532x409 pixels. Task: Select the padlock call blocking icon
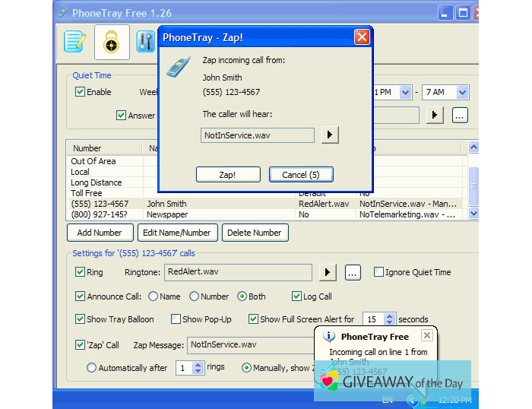(111, 42)
